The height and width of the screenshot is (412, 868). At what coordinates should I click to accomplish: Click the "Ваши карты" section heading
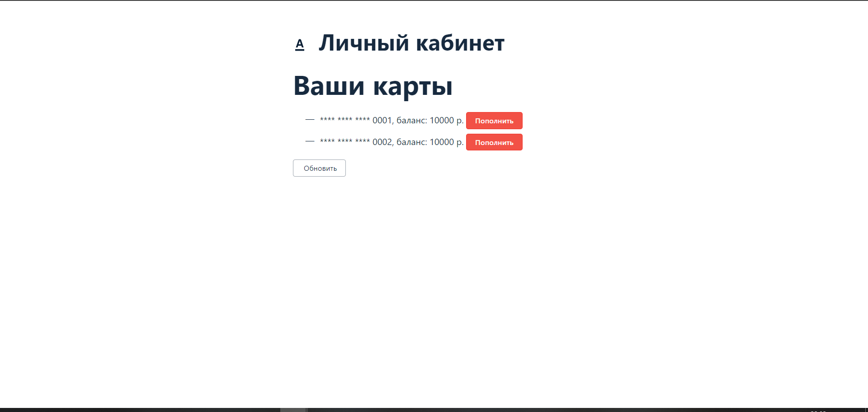point(373,86)
